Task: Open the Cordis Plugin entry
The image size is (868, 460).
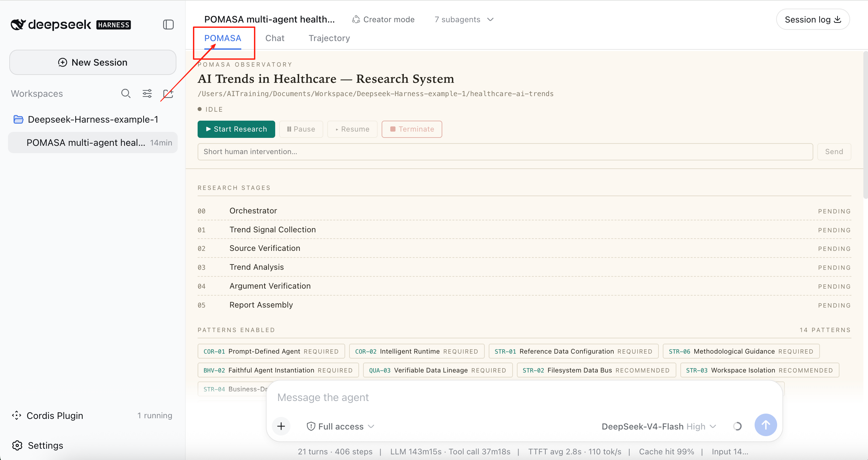Action: coord(92,415)
